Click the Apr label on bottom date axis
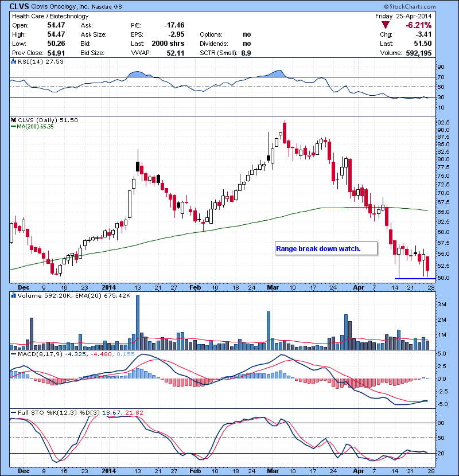This screenshot has height=476, width=459. coord(359,470)
